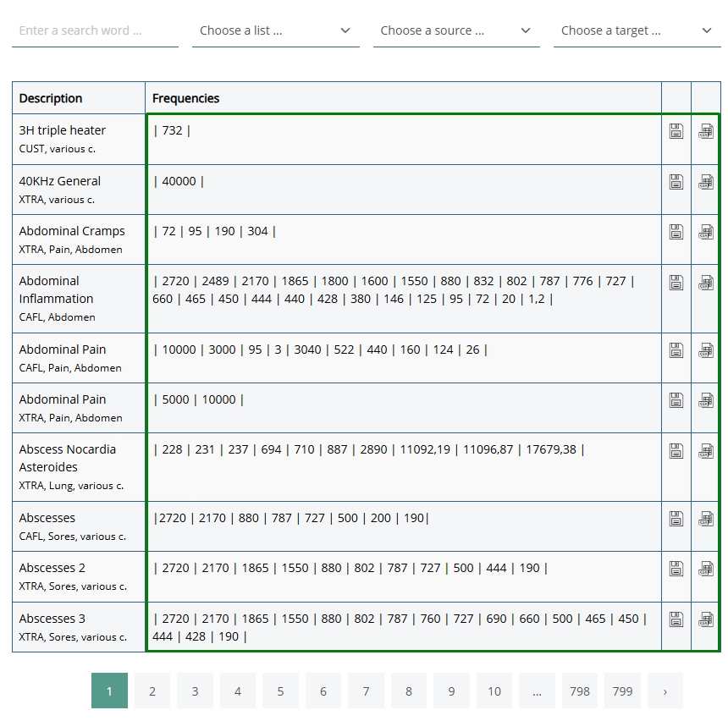
Task: Jump to page 799 in pagination
Action: point(622,691)
